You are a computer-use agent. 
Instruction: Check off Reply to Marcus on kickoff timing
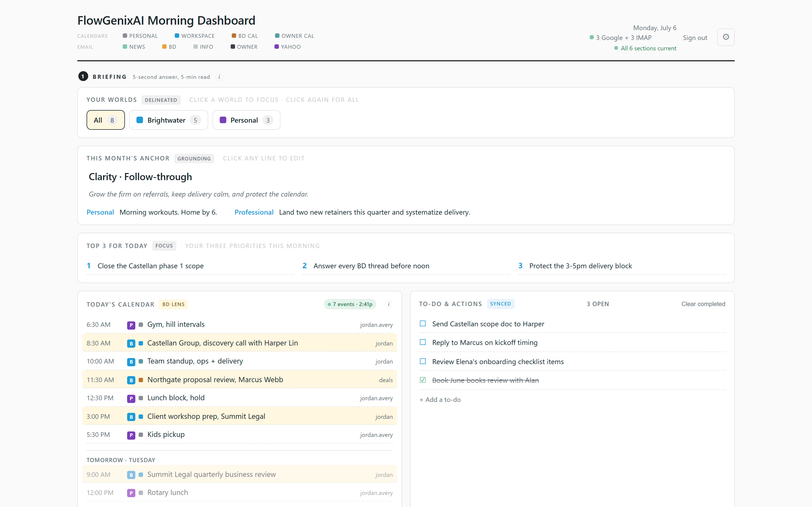423,342
